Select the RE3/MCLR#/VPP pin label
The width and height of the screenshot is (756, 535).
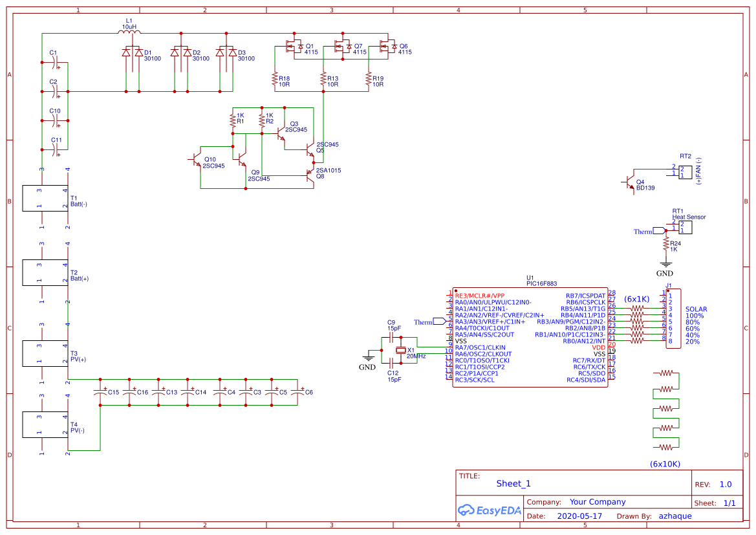(480, 296)
